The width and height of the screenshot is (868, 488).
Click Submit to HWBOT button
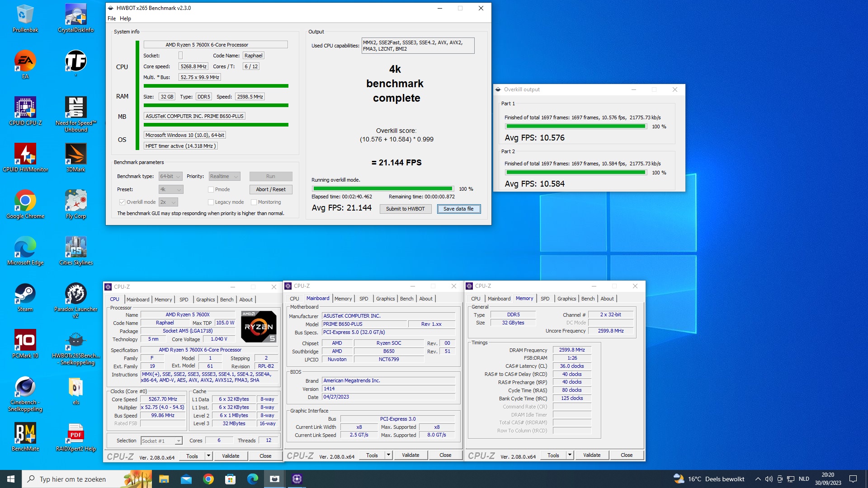[x=406, y=209]
